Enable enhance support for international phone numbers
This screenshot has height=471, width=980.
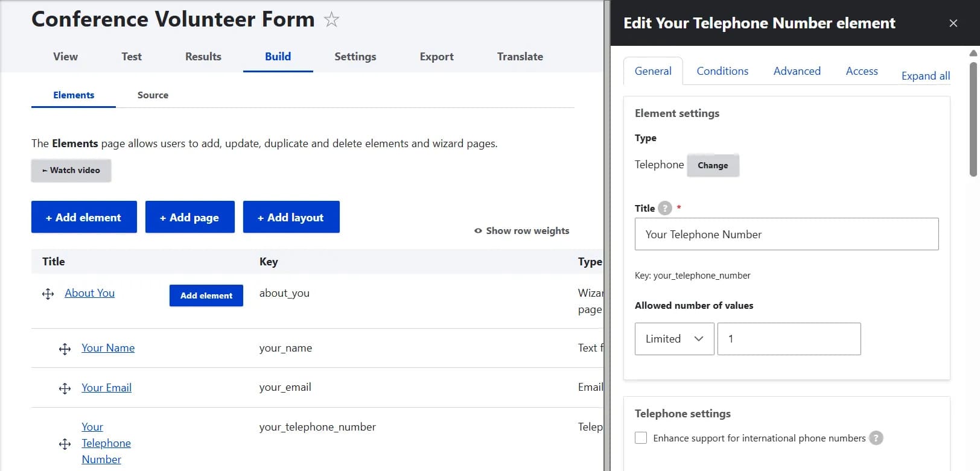click(641, 438)
